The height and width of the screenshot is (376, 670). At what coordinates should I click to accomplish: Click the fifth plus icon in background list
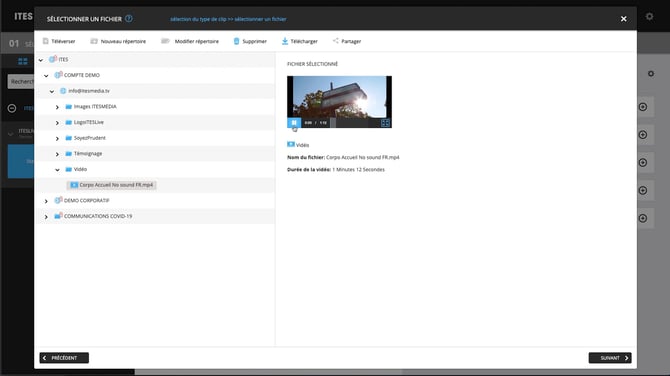(x=643, y=218)
